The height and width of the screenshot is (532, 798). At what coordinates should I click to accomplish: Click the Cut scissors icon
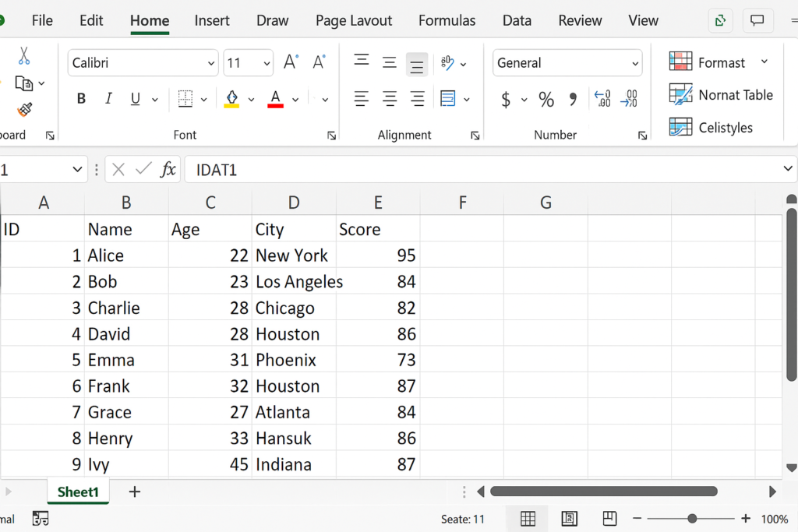[x=24, y=56]
